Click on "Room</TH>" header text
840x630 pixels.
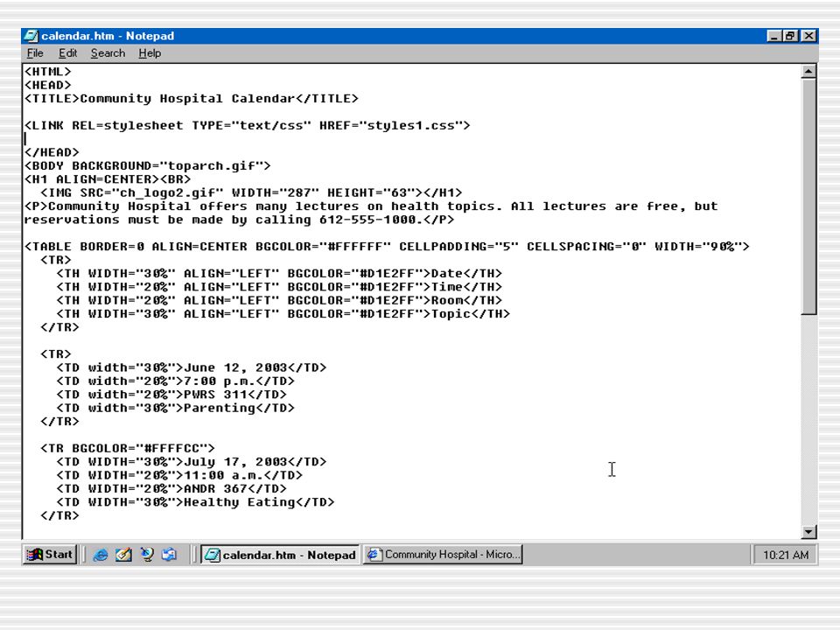click(466, 300)
